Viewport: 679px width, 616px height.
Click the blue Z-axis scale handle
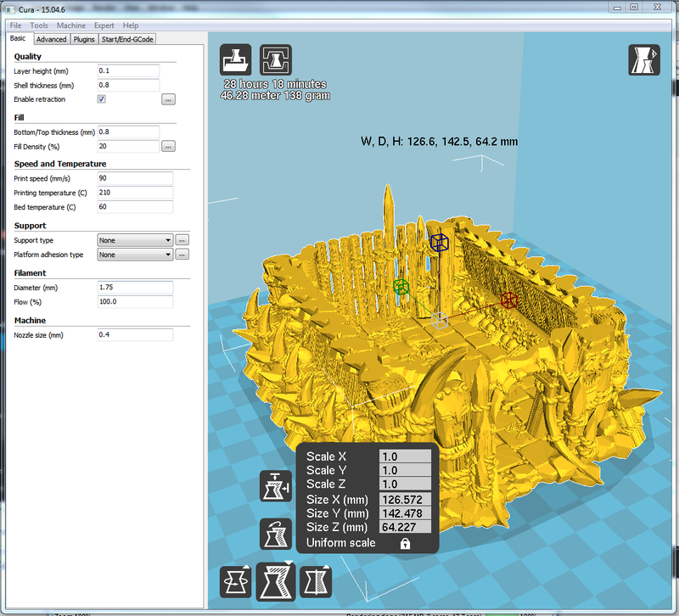click(x=439, y=243)
